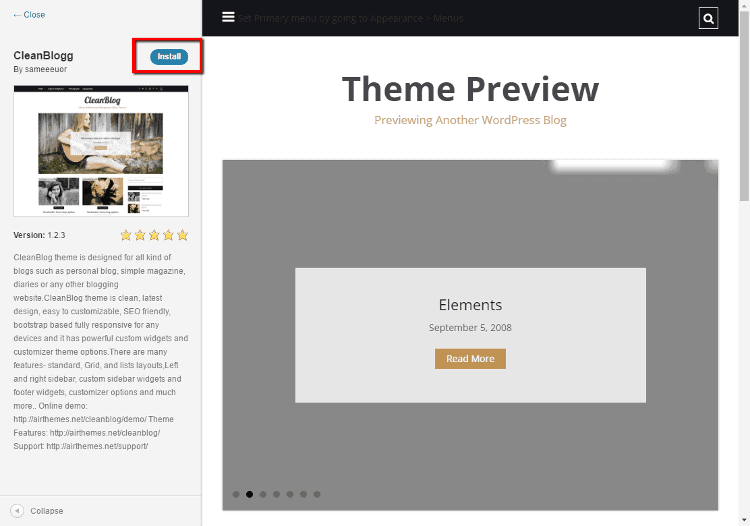
Task: Click the third rating star
Action: [154, 235]
